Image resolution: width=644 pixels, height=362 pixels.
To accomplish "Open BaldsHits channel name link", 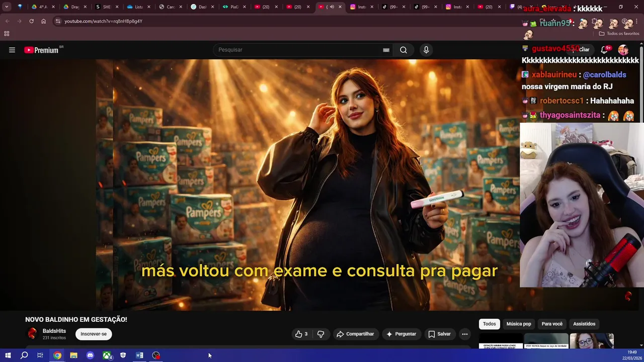I will click(x=54, y=331).
